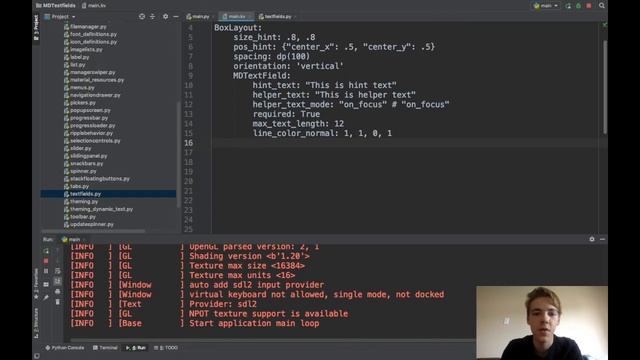The image size is (640, 360).
Task: Toggle the Project side tool window button
Action: click(36, 27)
